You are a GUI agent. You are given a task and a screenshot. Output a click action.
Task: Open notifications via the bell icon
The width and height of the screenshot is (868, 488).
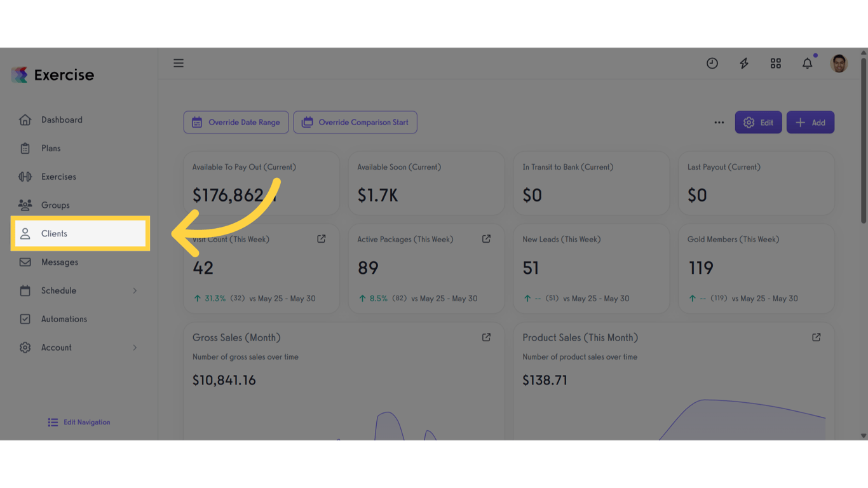[807, 63]
